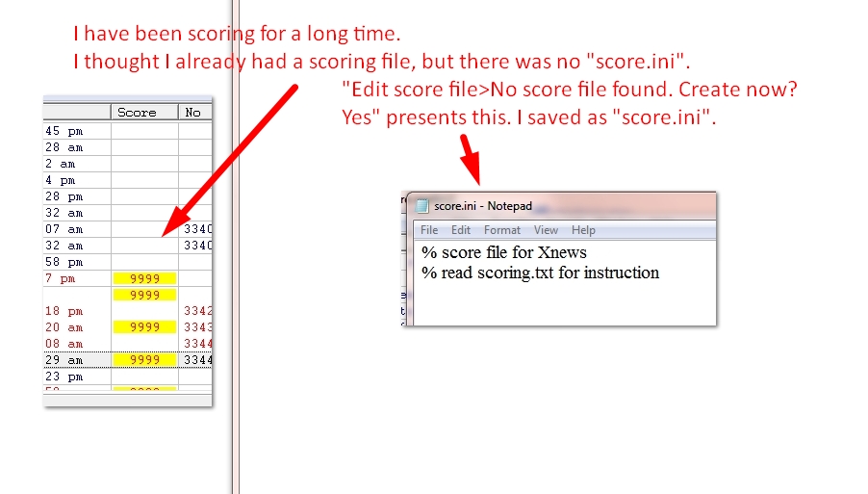This screenshot has width=868, height=494.
Task: Select the 23 pm row
Action: pos(127,377)
